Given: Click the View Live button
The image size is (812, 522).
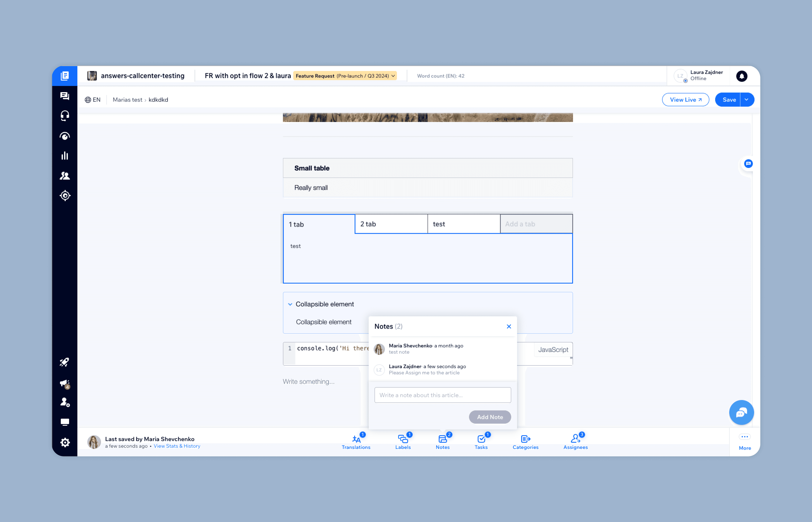Looking at the screenshot, I should 685,100.
